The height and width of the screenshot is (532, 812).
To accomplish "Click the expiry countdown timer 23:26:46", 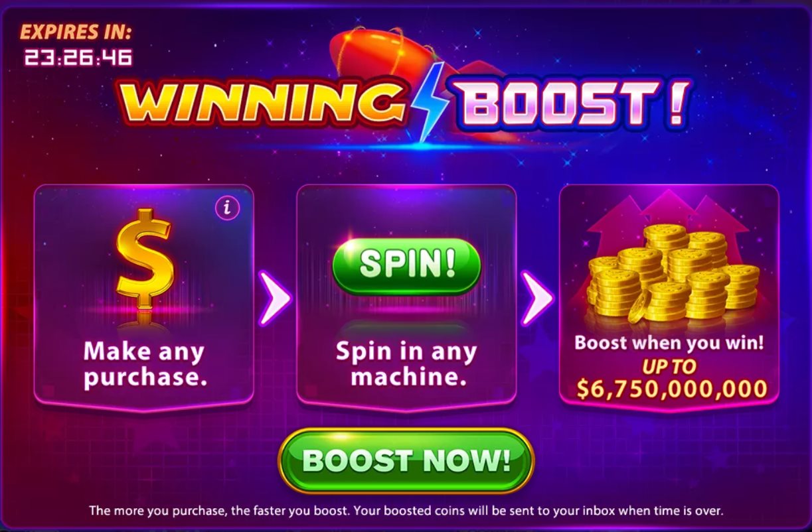I will 78,57.
